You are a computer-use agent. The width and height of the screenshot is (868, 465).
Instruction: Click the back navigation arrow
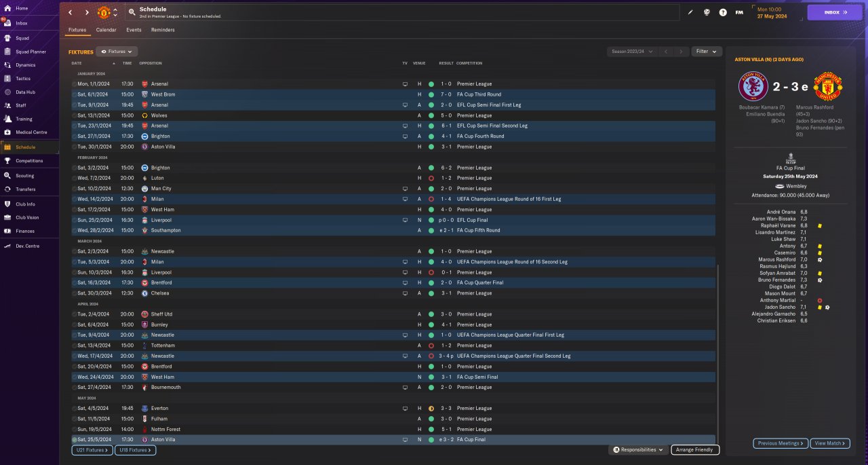(70, 12)
